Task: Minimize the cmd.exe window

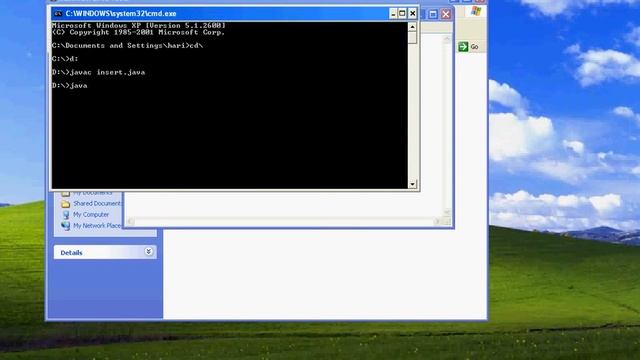Action: click(393, 13)
